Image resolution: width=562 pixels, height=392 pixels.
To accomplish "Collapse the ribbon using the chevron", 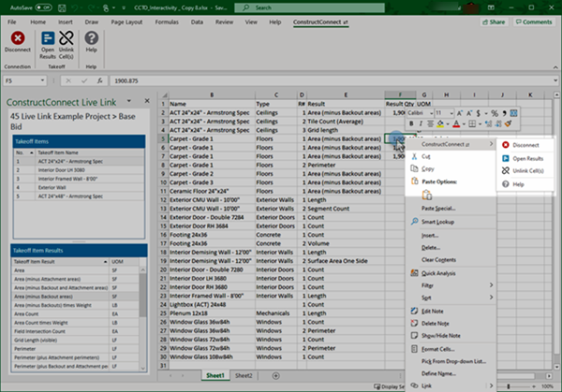I will tap(555, 67).
